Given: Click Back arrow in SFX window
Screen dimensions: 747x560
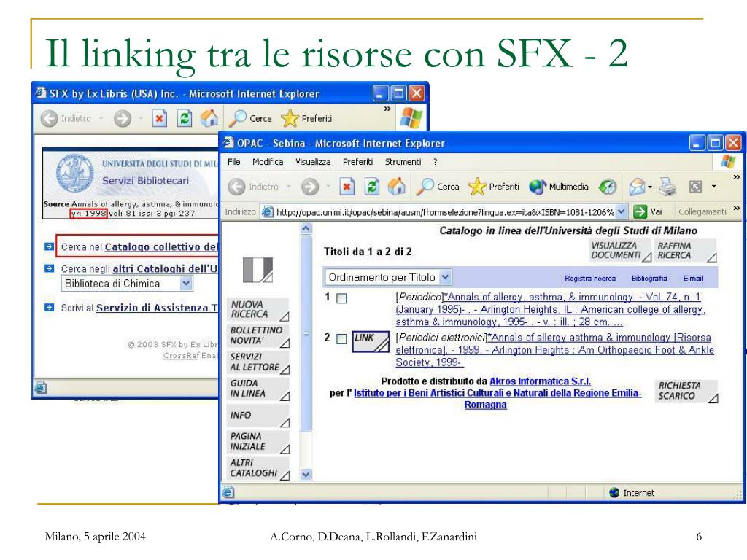Looking at the screenshot, I should [x=49, y=119].
